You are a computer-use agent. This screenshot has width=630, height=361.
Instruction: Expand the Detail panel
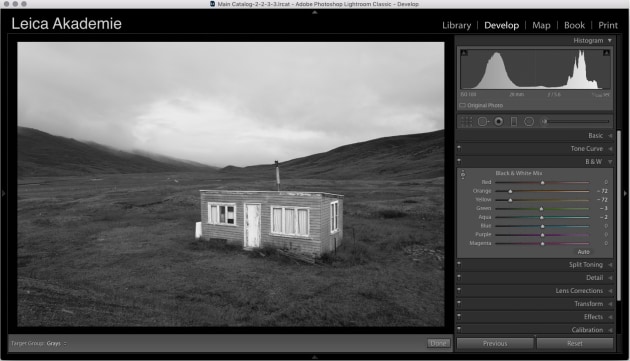click(x=610, y=278)
